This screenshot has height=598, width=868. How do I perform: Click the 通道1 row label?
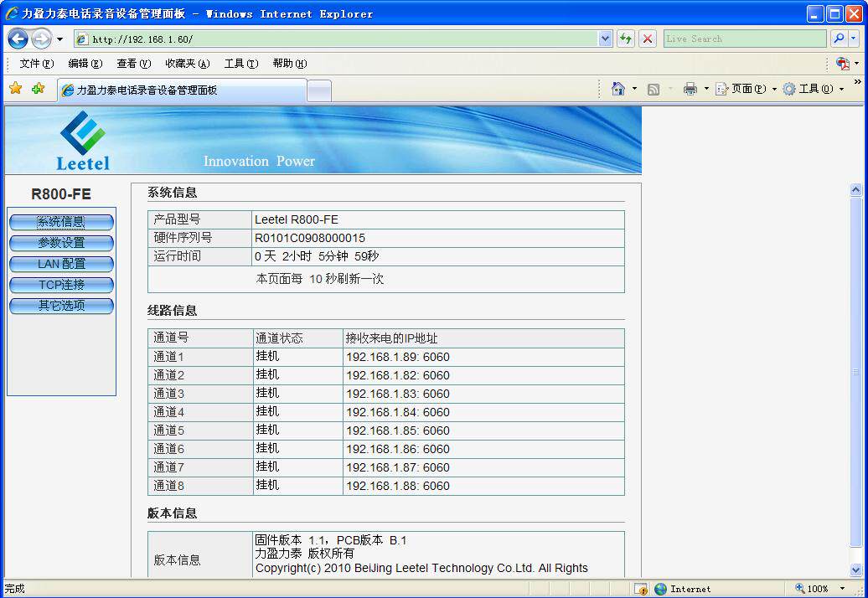(169, 357)
